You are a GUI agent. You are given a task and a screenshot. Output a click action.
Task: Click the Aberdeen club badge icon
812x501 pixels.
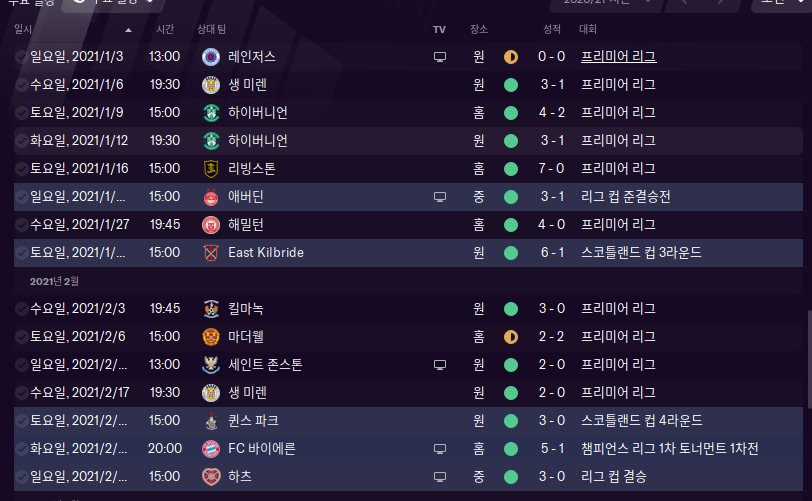click(x=211, y=197)
